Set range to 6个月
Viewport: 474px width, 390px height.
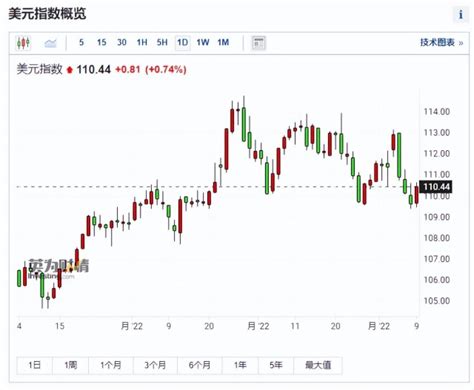click(x=200, y=365)
